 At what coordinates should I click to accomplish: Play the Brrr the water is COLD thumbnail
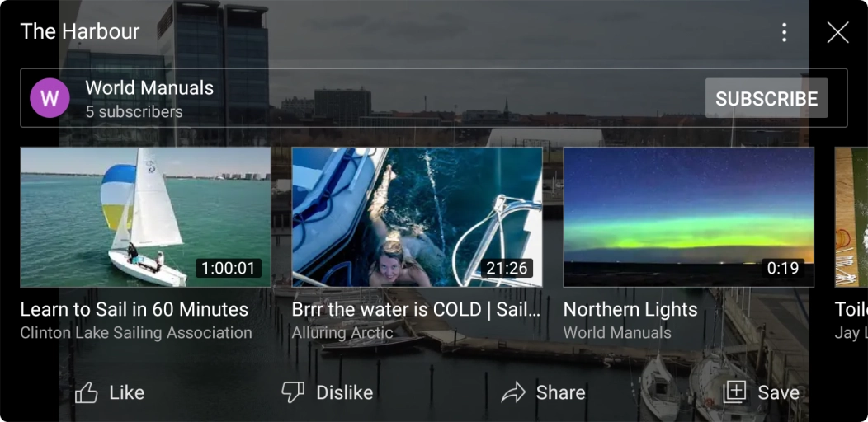pos(417,217)
